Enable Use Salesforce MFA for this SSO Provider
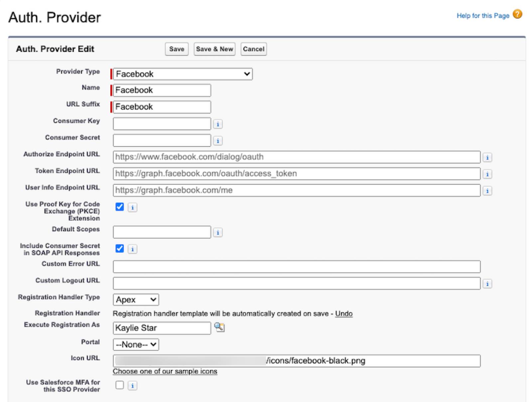The image size is (532, 402). (120, 385)
